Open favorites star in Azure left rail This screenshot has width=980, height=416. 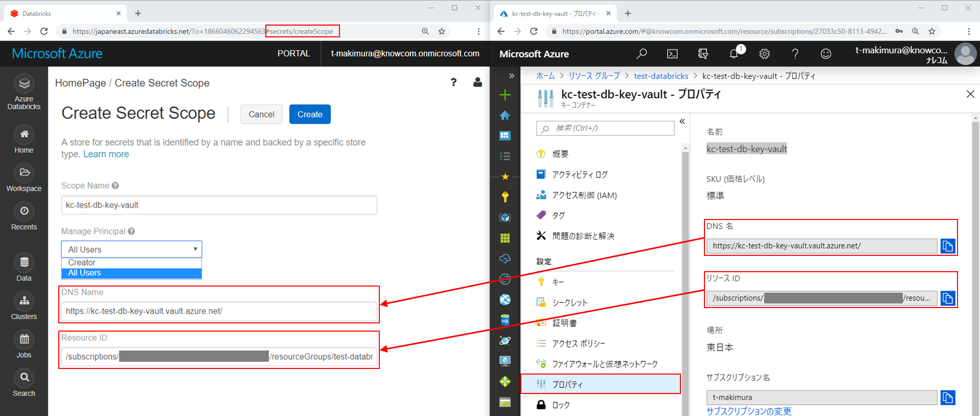click(x=505, y=177)
